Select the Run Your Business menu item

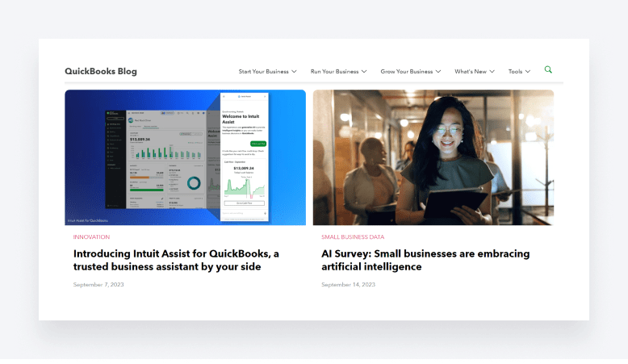334,72
